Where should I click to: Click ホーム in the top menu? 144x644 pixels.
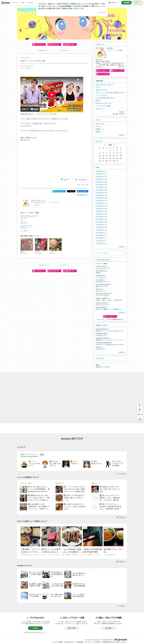coord(15,2)
